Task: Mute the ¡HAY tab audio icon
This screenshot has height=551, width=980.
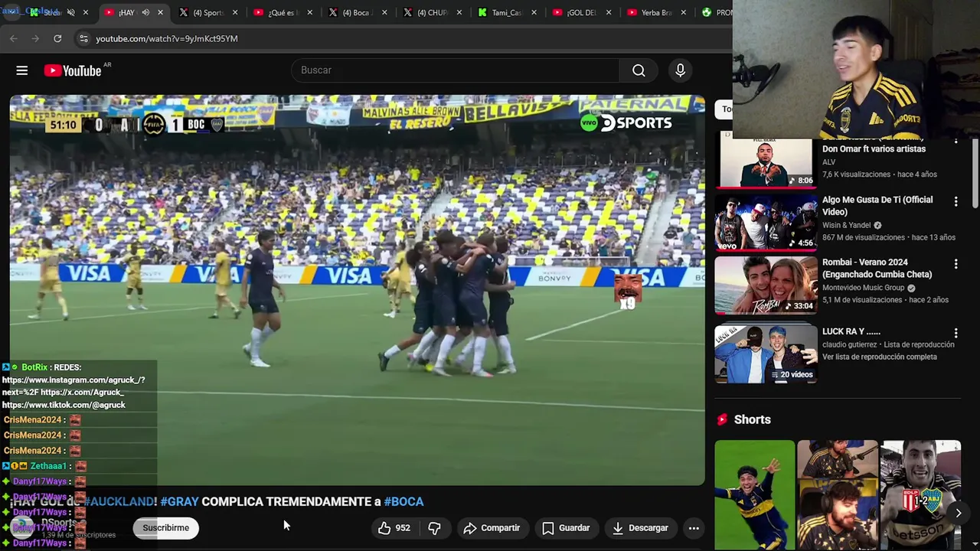Action: 145,12
